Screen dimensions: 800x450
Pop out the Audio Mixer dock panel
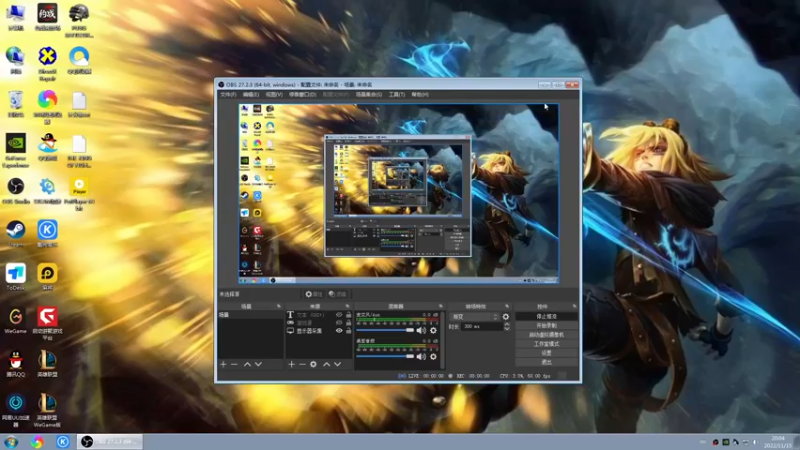coord(440,306)
